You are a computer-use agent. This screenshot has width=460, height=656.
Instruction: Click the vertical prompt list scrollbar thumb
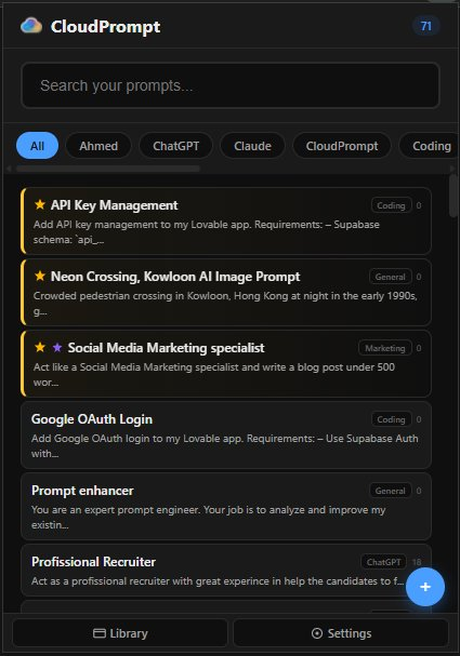tap(453, 196)
